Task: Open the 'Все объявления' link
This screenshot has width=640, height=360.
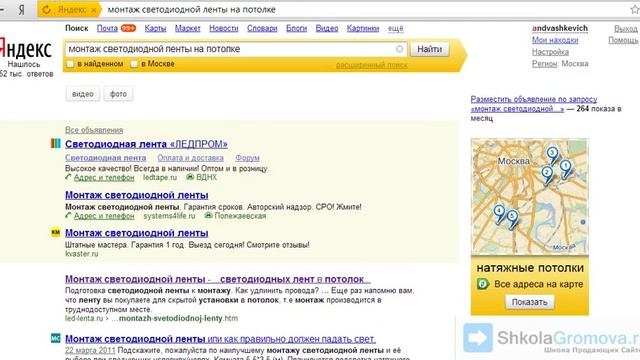Action: [x=94, y=130]
